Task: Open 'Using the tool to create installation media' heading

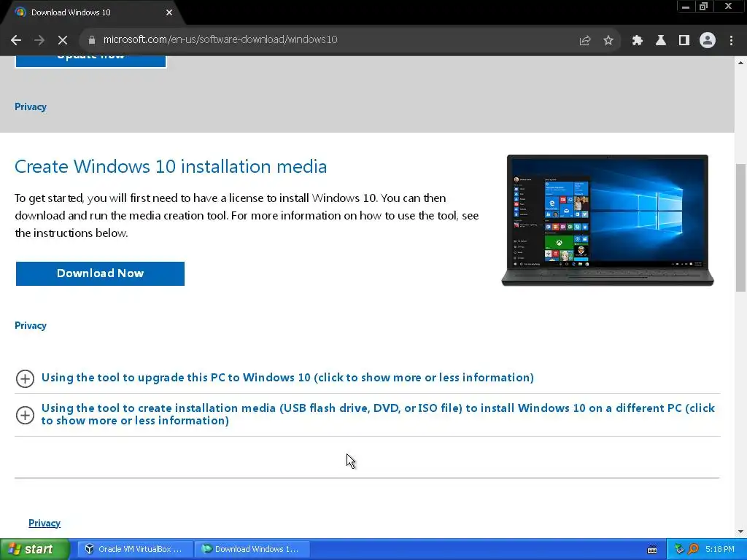Action: point(378,414)
